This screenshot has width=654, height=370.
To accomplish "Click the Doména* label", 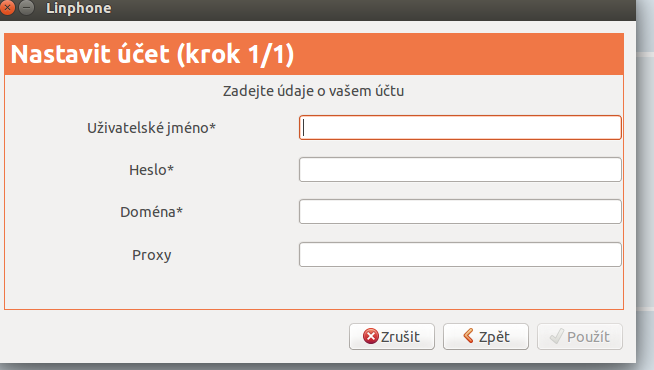I will click(x=151, y=212).
